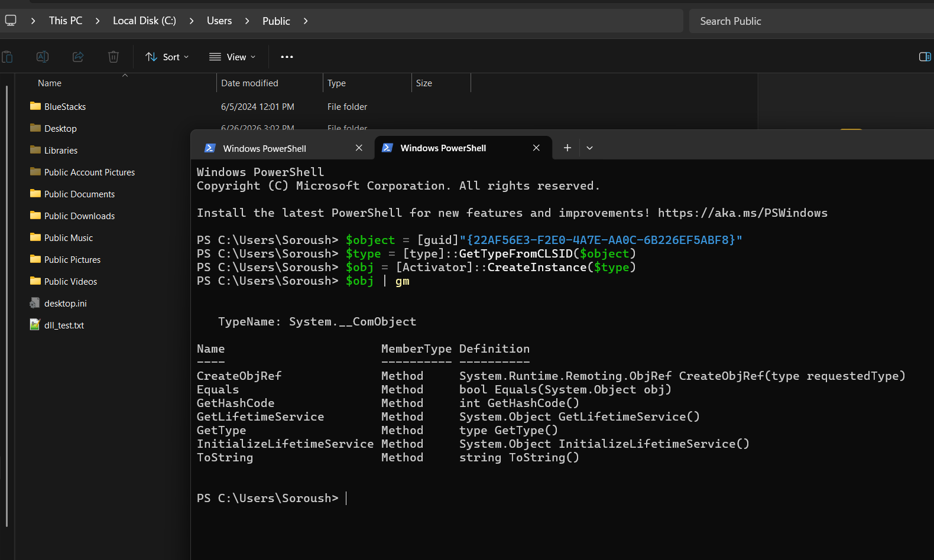934x560 pixels.
Task: Open the terminal new-tab profile dropdown
Action: [x=589, y=148]
